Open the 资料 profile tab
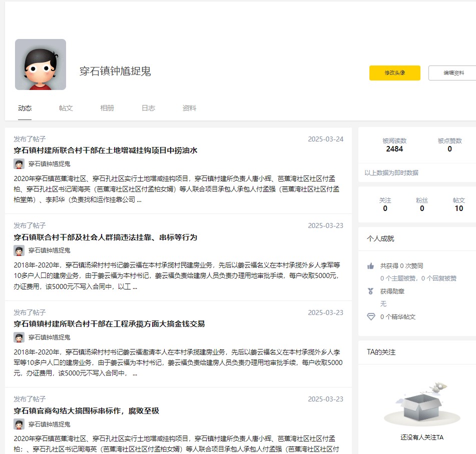476x454 pixels. coord(189,108)
